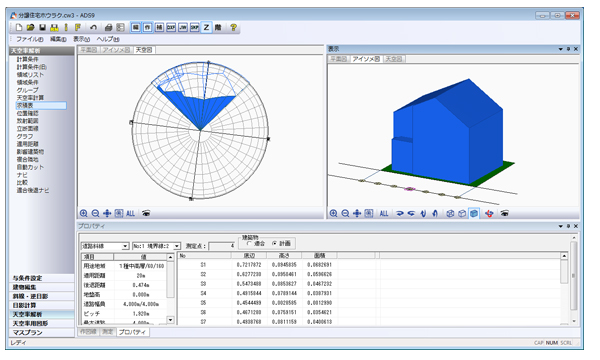This screenshot has height=360, width=600.
Task: Zoom in on the sky chart view
Action: pyautogui.click(x=83, y=213)
